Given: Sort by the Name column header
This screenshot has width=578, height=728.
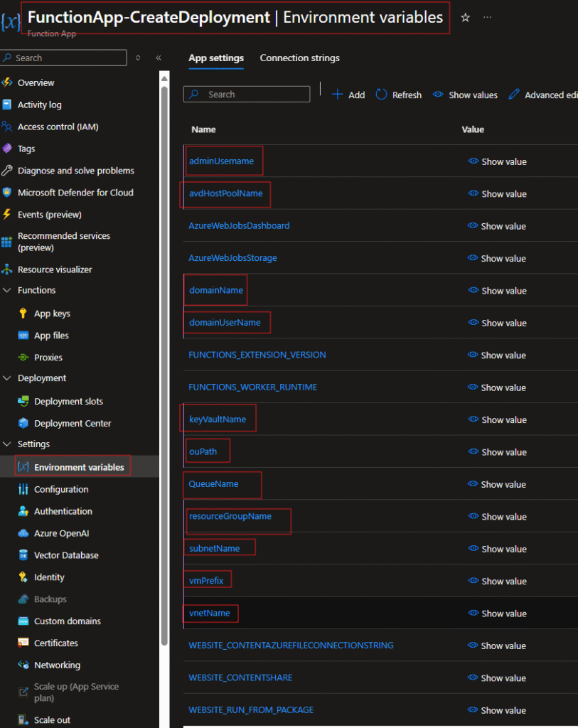Looking at the screenshot, I should tap(203, 129).
